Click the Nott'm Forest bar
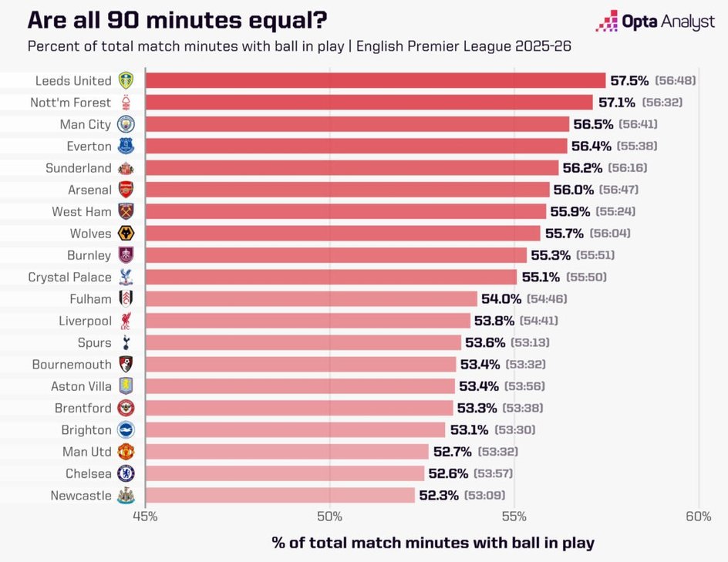Screen dimensions: 728x562 pyautogui.click(x=369, y=103)
